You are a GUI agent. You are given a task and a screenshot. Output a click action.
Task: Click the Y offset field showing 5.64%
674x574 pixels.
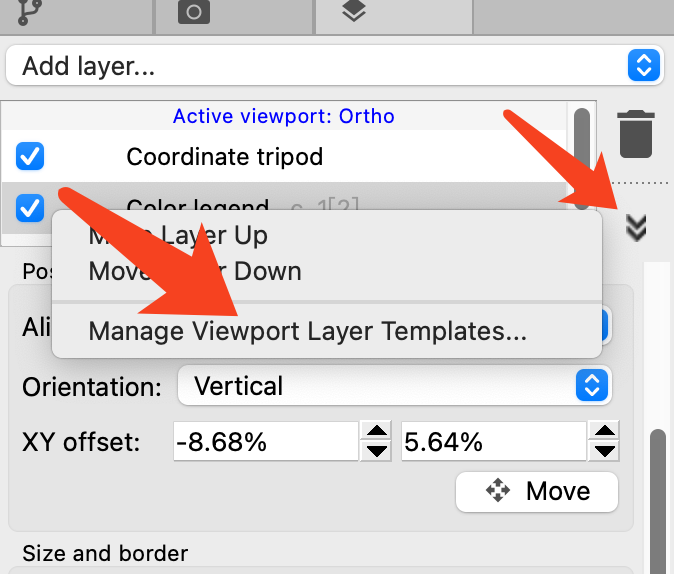click(x=492, y=441)
